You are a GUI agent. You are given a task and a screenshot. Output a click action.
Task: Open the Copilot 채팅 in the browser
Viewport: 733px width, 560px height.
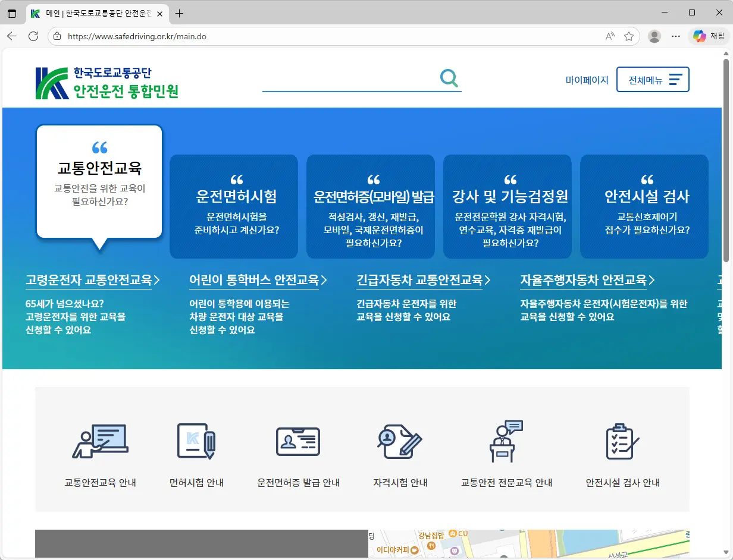(x=707, y=36)
